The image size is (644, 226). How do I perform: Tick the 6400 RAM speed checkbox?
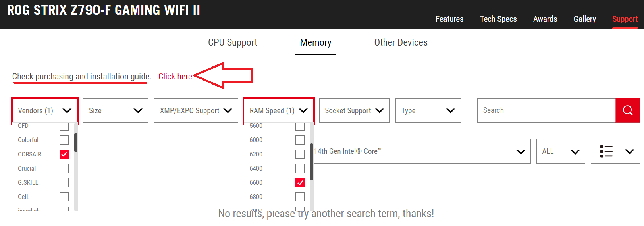click(x=300, y=168)
